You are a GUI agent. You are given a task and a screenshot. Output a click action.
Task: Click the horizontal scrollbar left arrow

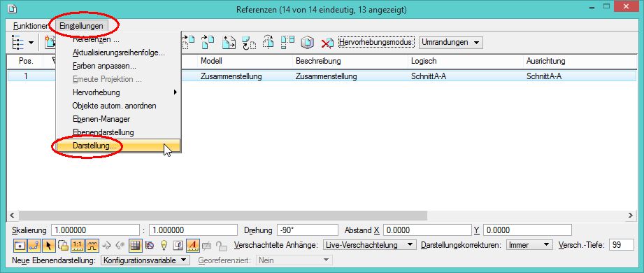click(12, 215)
